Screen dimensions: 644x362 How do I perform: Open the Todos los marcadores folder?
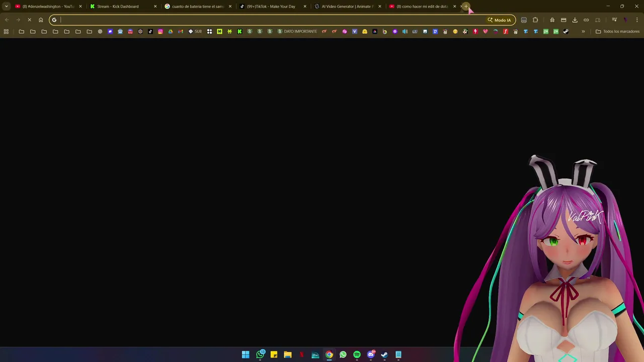(x=617, y=32)
